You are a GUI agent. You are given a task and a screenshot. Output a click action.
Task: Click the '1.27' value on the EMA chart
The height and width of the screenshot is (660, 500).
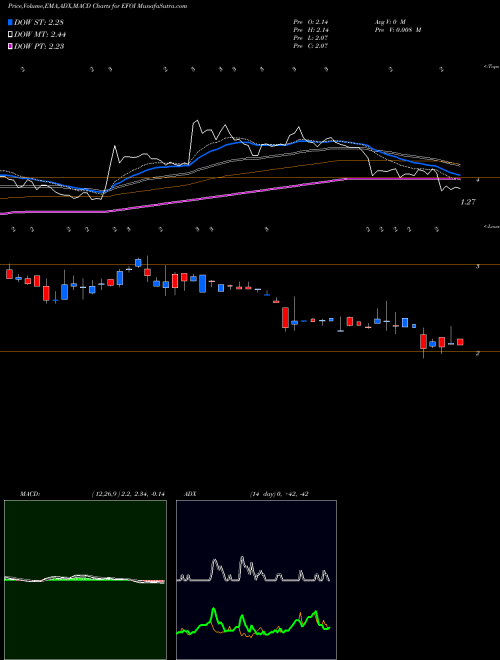click(468, 202)
